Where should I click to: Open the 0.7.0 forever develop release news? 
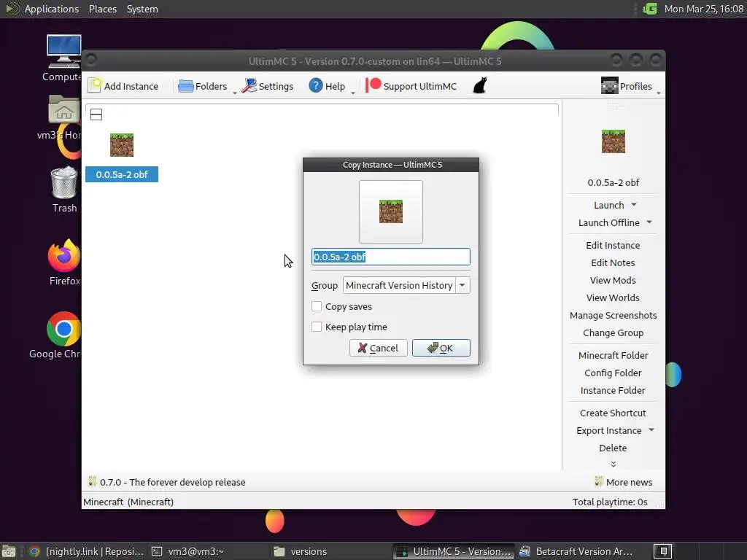[x=167, y=483]
